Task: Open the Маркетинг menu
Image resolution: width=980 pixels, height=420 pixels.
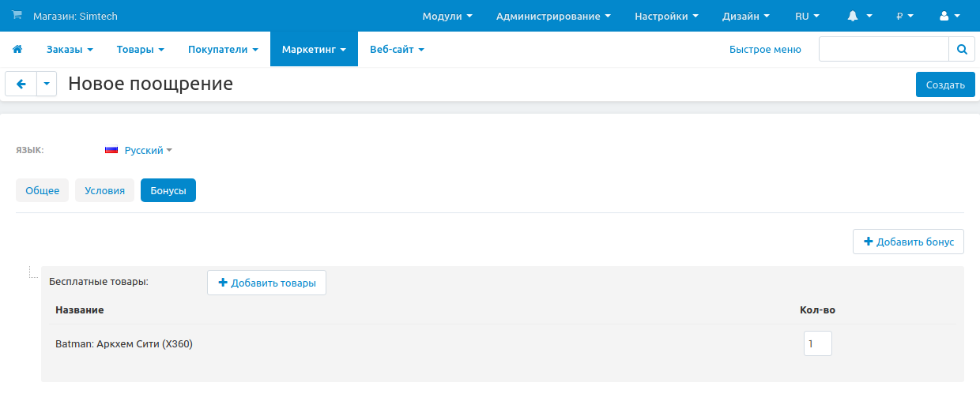Action: coord(314,49)
